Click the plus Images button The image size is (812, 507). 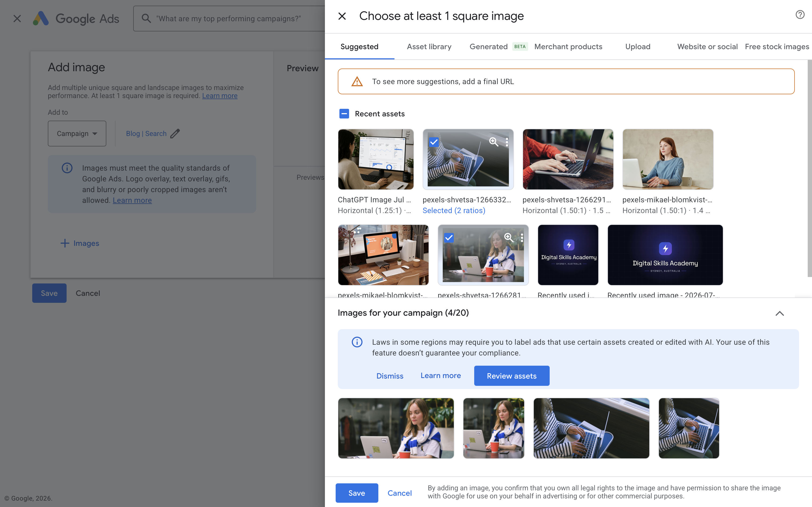click(79, 243)
